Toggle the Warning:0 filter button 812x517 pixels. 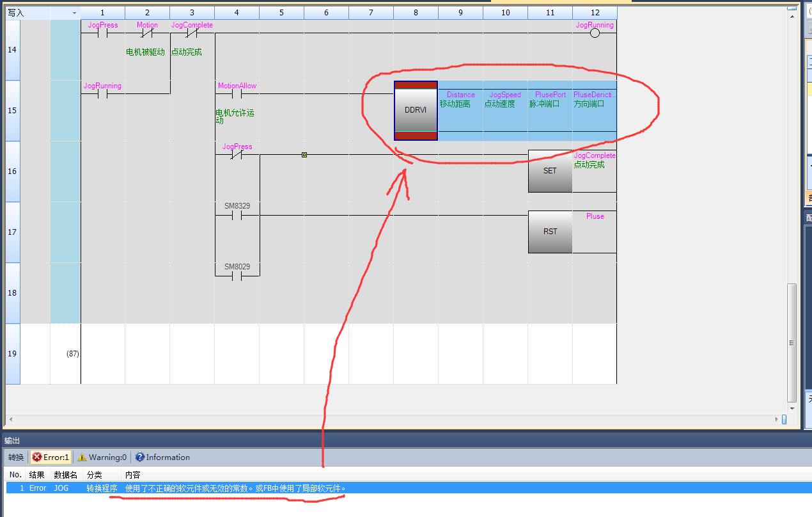coord(102,457)
